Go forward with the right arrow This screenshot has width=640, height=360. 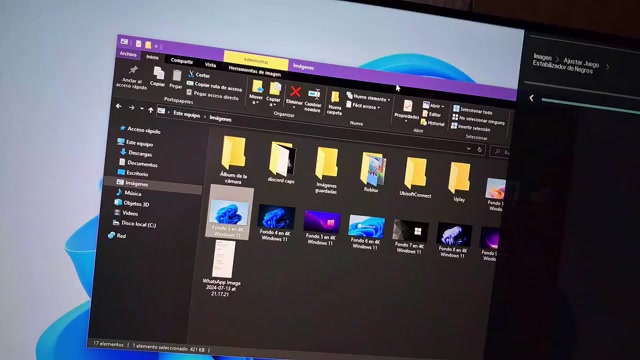pyautogui.click(x=131, y=108)
